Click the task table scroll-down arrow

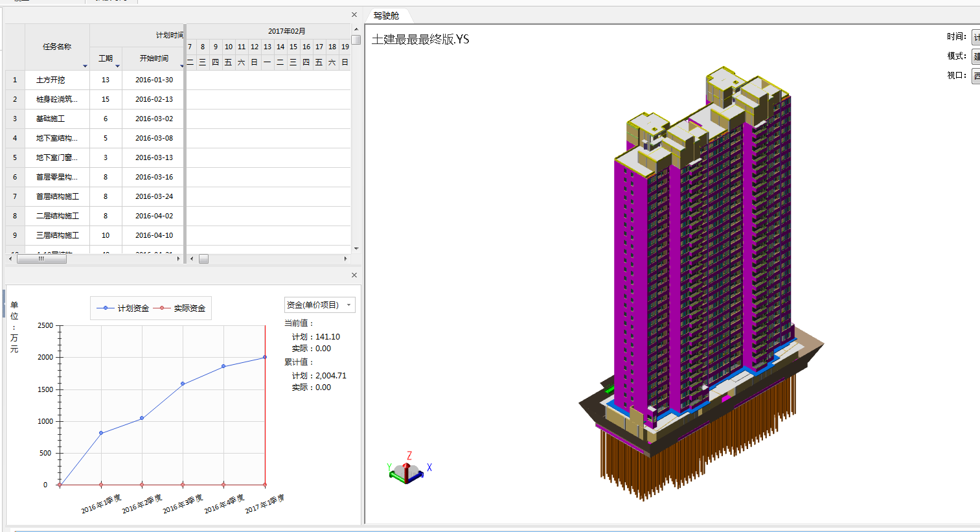pos(356,248)
